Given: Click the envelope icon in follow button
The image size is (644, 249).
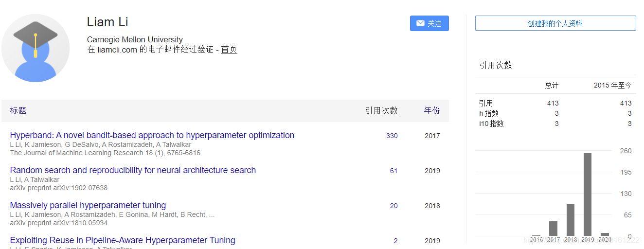Looking at the screenshot, I should point(420,23).
